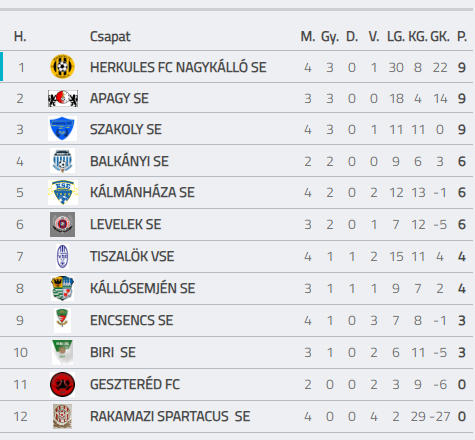Select the Szakoly SE blue shield logo
Viewport: 475px width, 440px height.
coord(62,128)
